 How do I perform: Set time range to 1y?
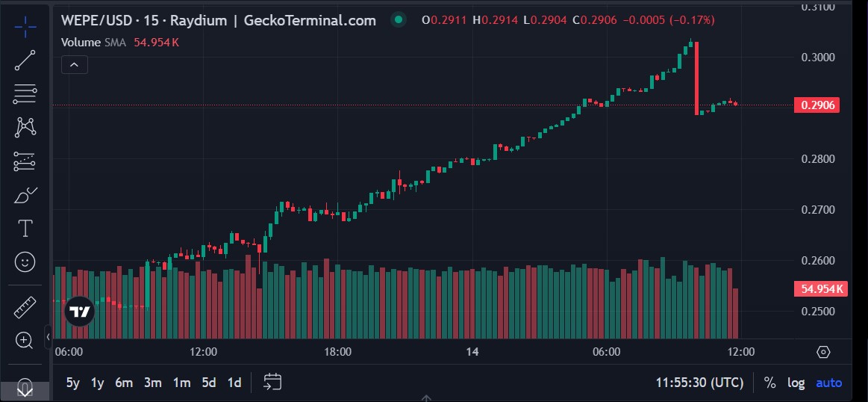[x=98, y=383]
